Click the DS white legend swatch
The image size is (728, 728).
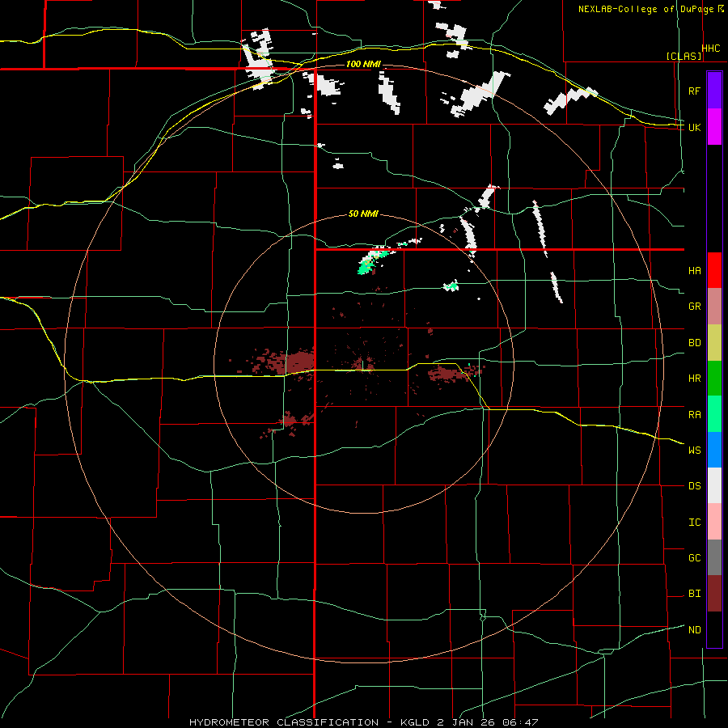point(714,485)
